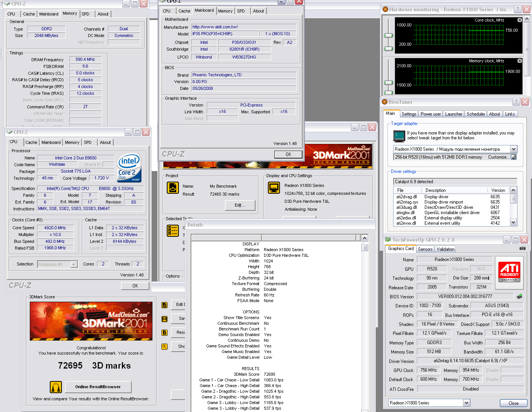Click the DRAM Frequency value 590.4 MHz

85,59
